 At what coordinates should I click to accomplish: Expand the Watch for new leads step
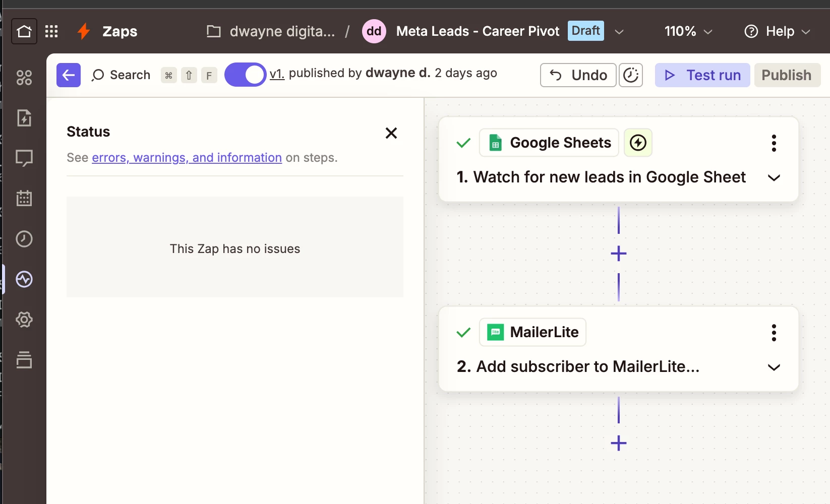[774, 178]
